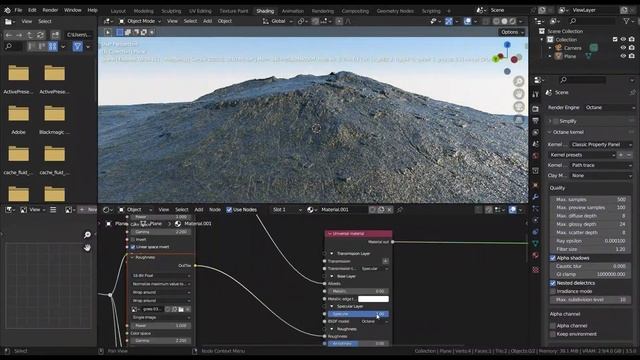Open the Window menu
Image resolution: width=640 pixels, height=360 pixels.
73,10
